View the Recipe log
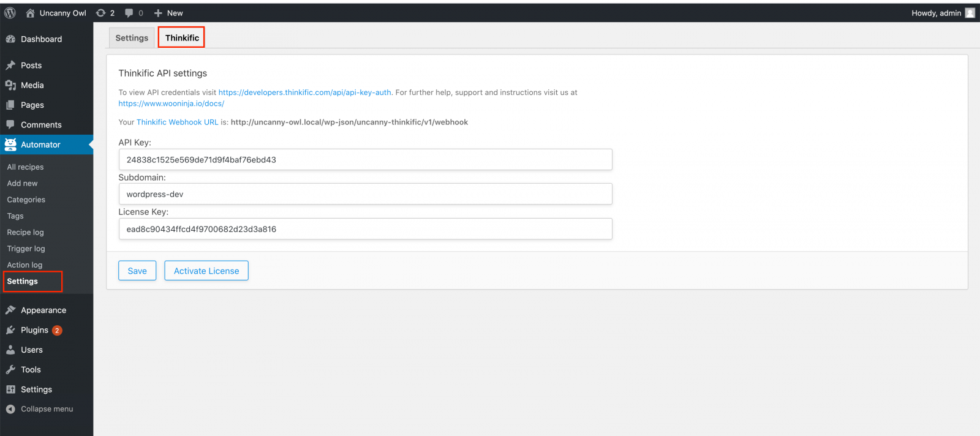 (25, 233)
